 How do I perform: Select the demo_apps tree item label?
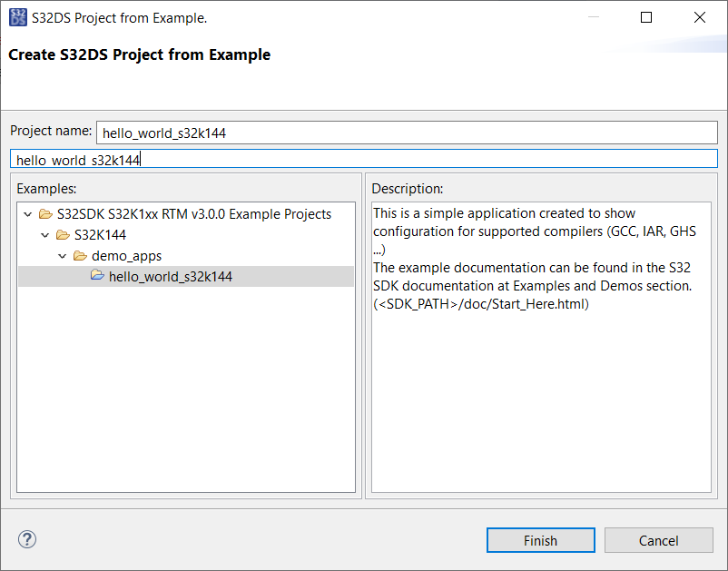coord(126,256)
